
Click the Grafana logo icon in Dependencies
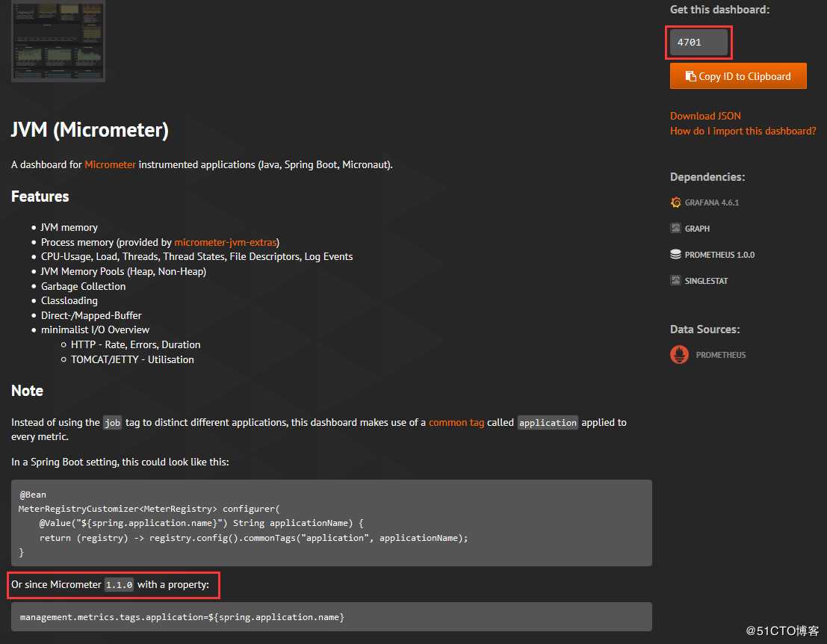675,202
